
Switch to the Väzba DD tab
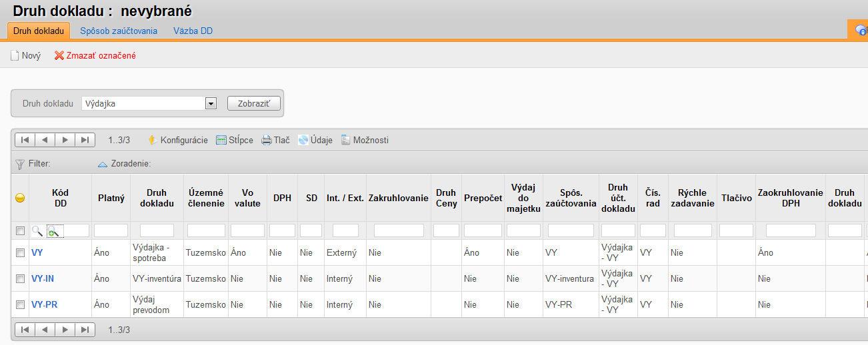click(193, 31)
